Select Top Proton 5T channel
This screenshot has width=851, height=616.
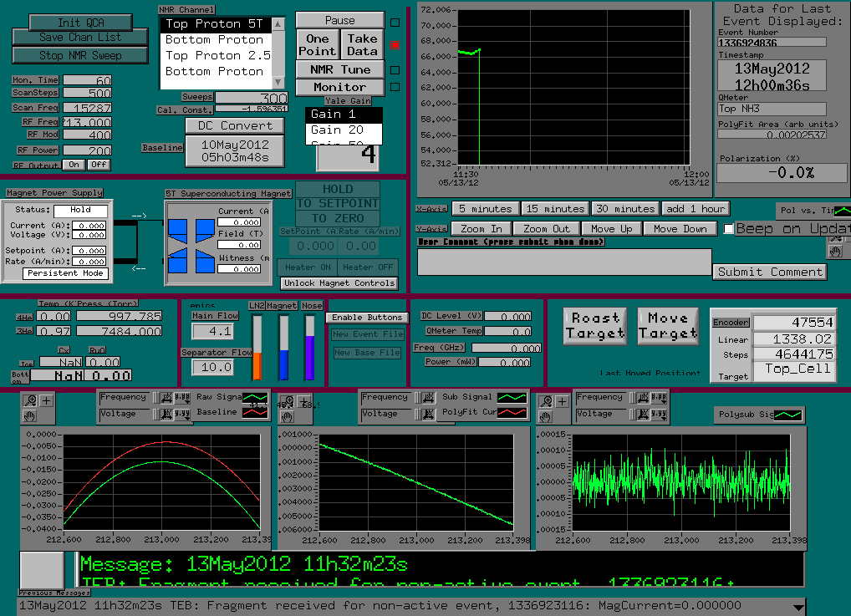pos(216,24)
